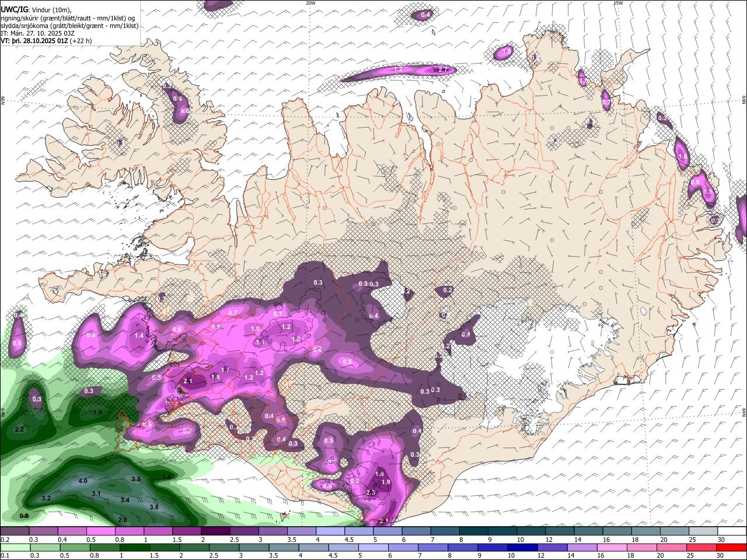Click the darkest purple 2 snow legend swatch
The height and width of the screenshot is (560, 747).
point(215,531)
